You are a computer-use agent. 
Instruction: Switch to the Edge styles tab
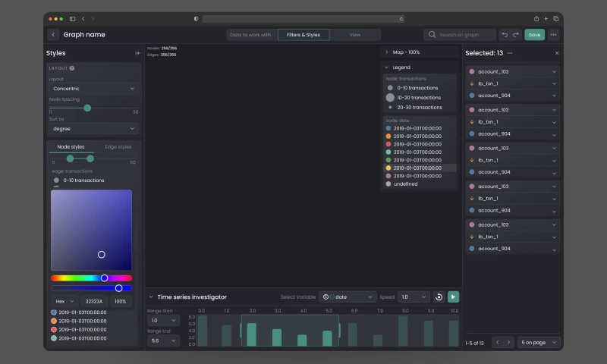118,147
